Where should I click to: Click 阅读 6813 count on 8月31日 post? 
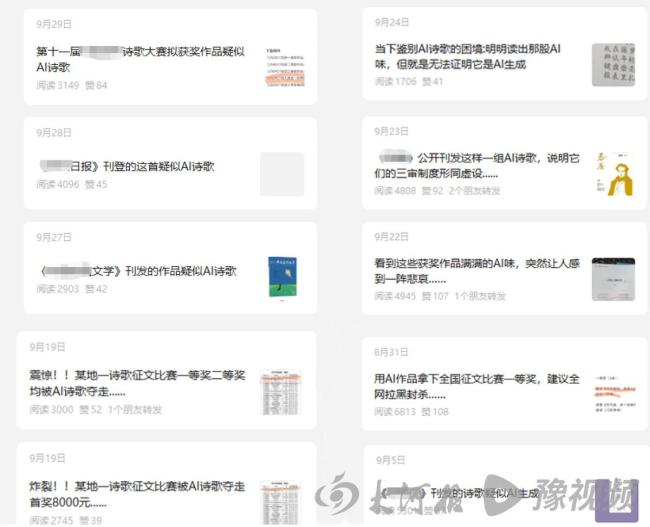pos(394,411)
